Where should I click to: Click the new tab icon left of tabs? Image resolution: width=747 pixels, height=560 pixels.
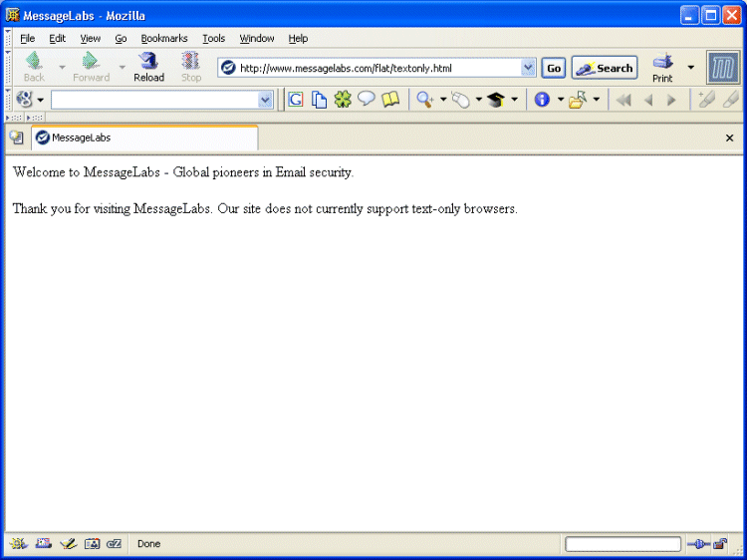17,138
